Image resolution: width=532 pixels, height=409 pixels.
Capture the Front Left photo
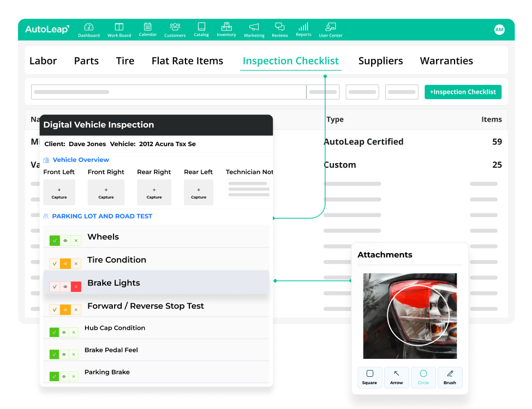pos(59,193)
